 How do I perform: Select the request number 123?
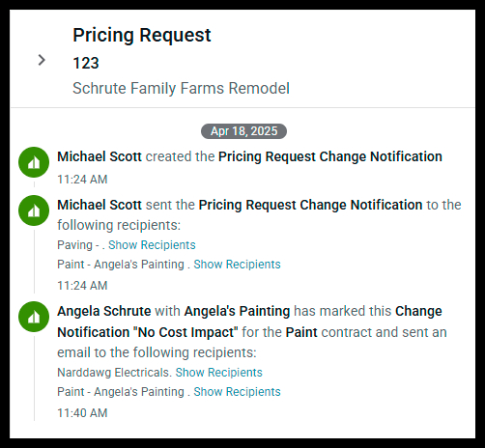tap(86, 63)
